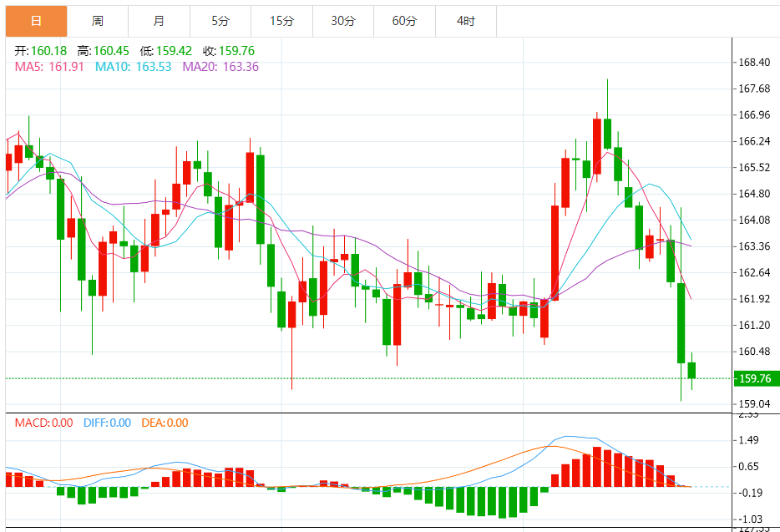
Task: Click the 162.64 price axis label
Action: click(x=754, y=273)
